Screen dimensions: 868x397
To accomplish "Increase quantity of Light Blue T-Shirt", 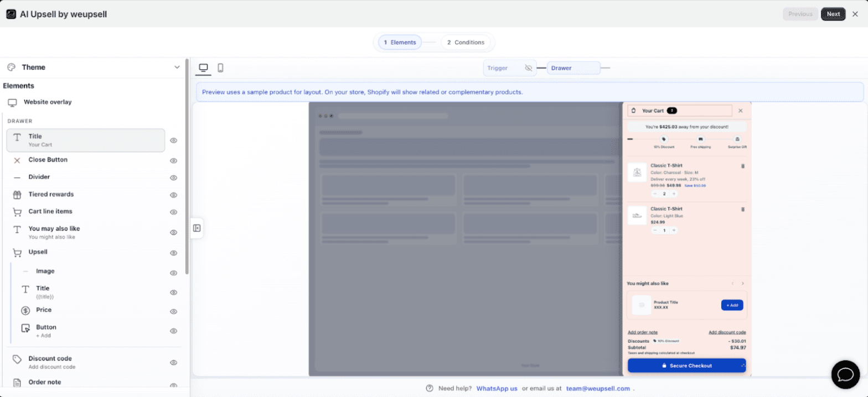I will point(674,230).
